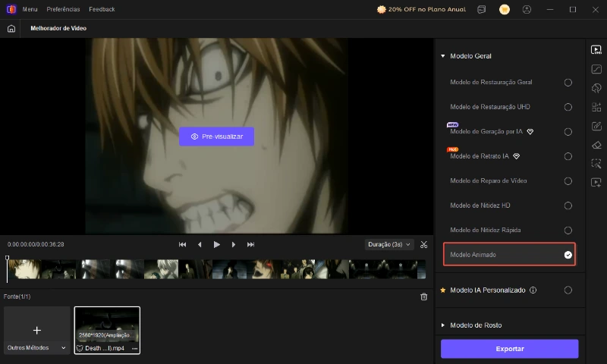This screenshot has width=607, height=364.
Task: Open the Outros Métodos dropdown
Action: point(36,348)
